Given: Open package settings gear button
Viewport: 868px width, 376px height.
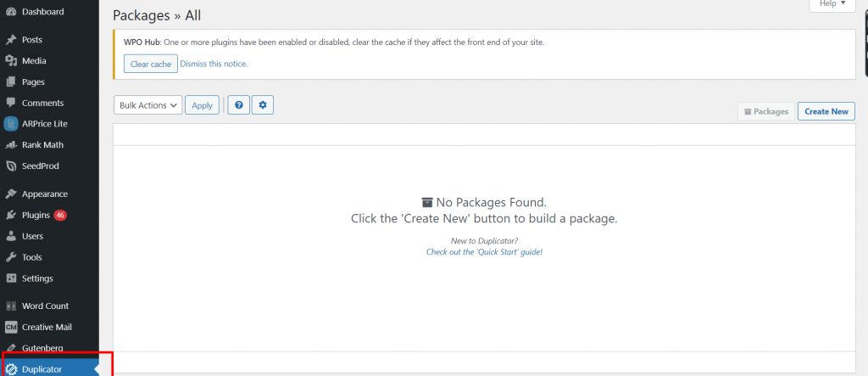Looking at the screenshot, I should (x=263, y=104).
